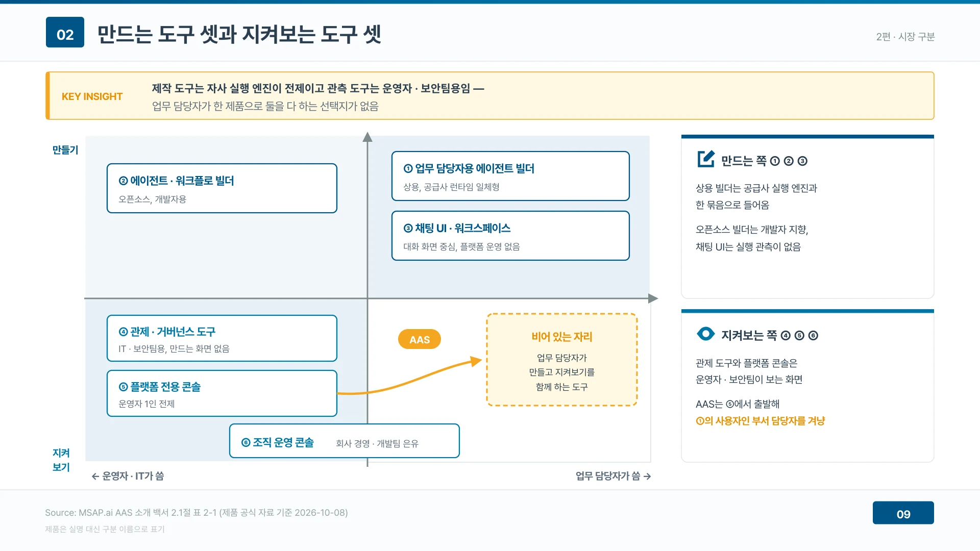Click the footnote 제품은 실명 대신 구분 이름으로 표기
The image size is (980, 551).
click(105, 529)
